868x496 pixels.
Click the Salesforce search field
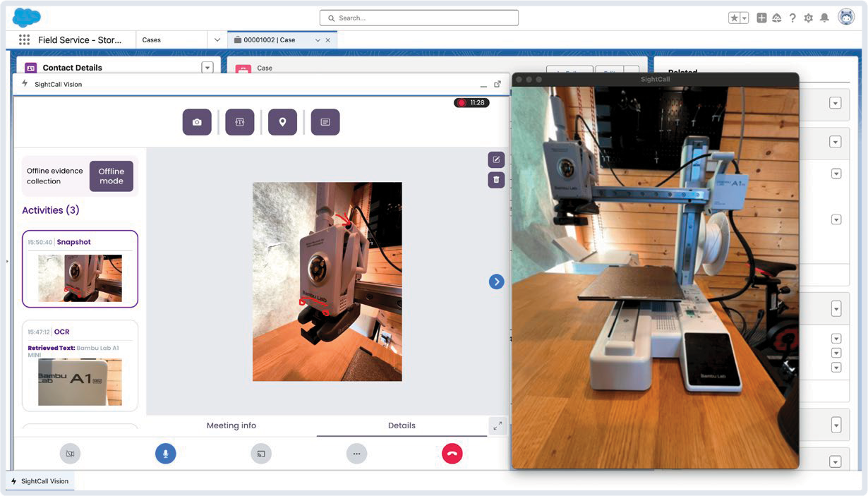[419, 18]
